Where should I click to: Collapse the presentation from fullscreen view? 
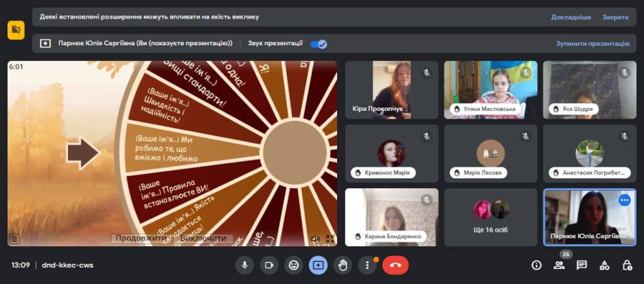click(x=330, y=239)
